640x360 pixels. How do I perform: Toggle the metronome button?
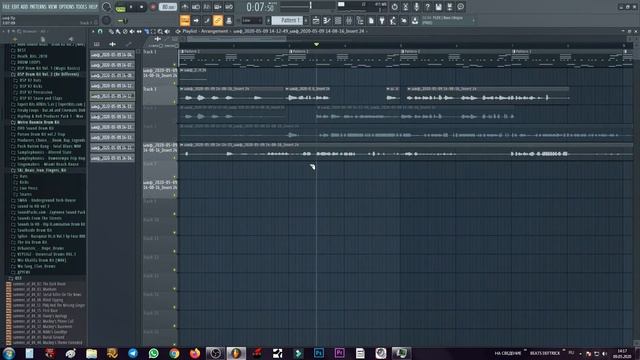185,7
